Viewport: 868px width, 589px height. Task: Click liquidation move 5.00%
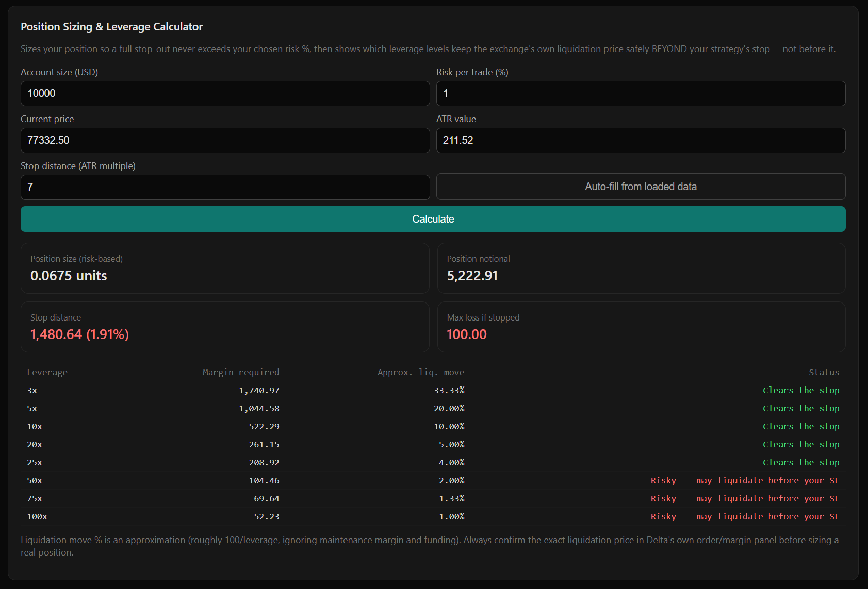click(452, 444)
